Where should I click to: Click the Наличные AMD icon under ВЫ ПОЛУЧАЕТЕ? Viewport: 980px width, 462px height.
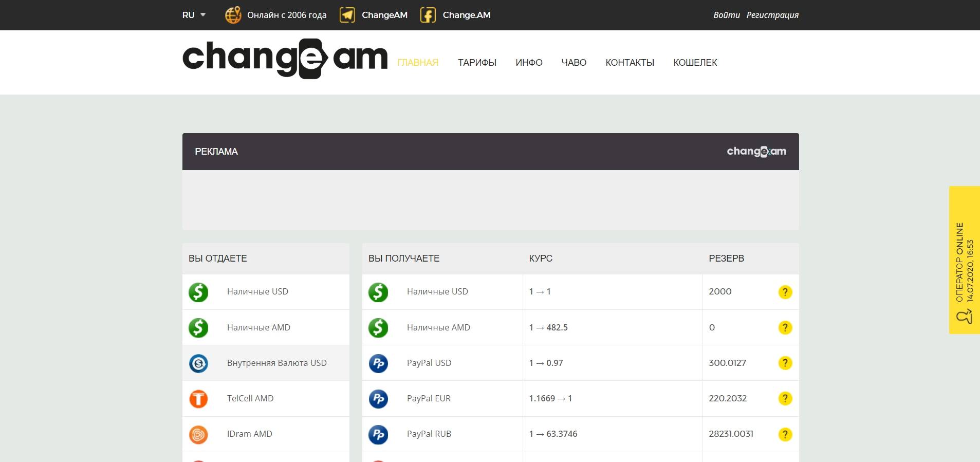coord(378,327)
